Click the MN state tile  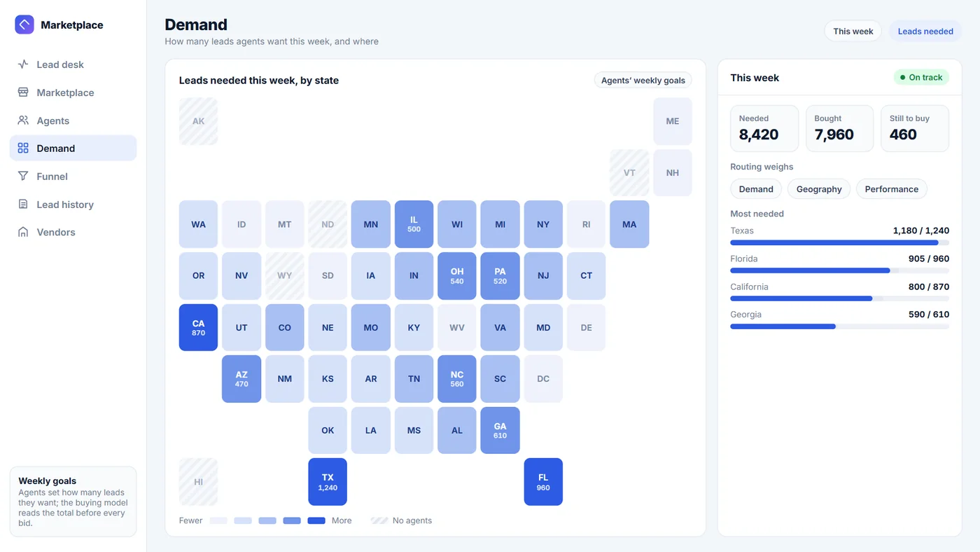coord(371,224)
